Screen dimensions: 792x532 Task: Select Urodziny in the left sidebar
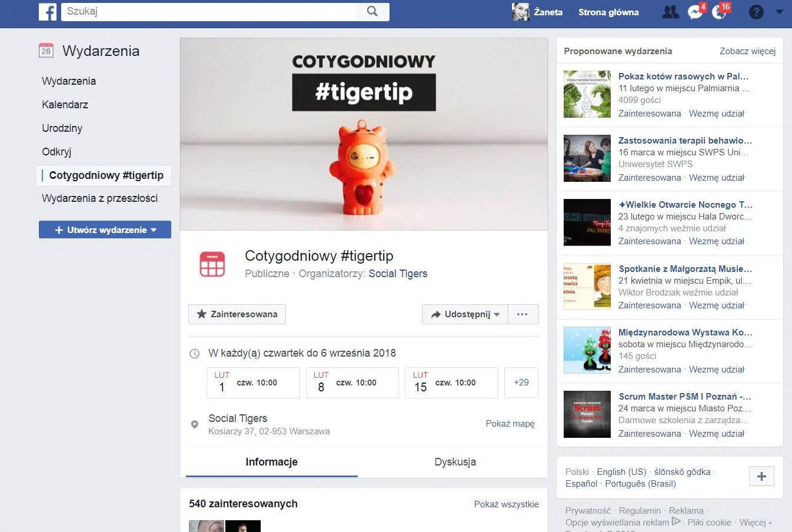(x=62, y=128)
